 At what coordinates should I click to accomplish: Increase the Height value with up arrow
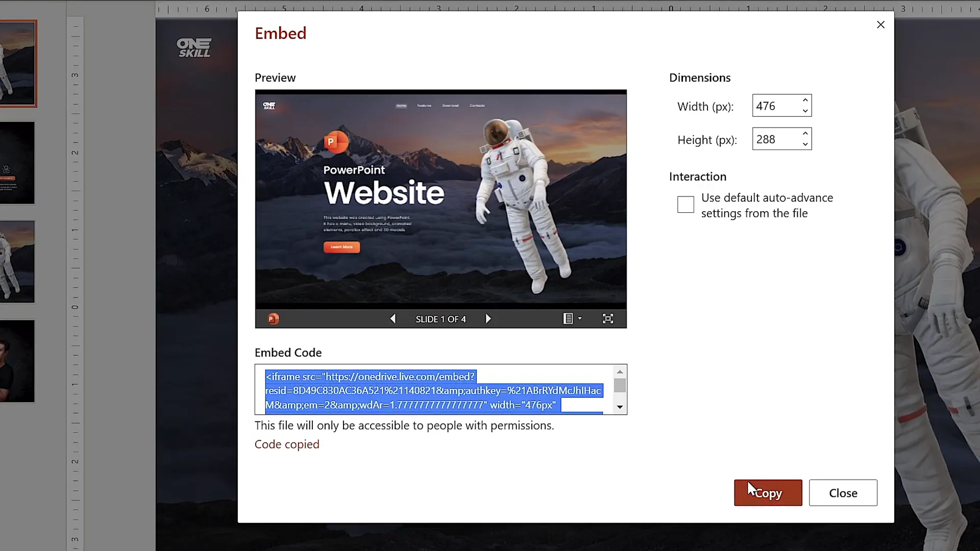tap(805, 133)
